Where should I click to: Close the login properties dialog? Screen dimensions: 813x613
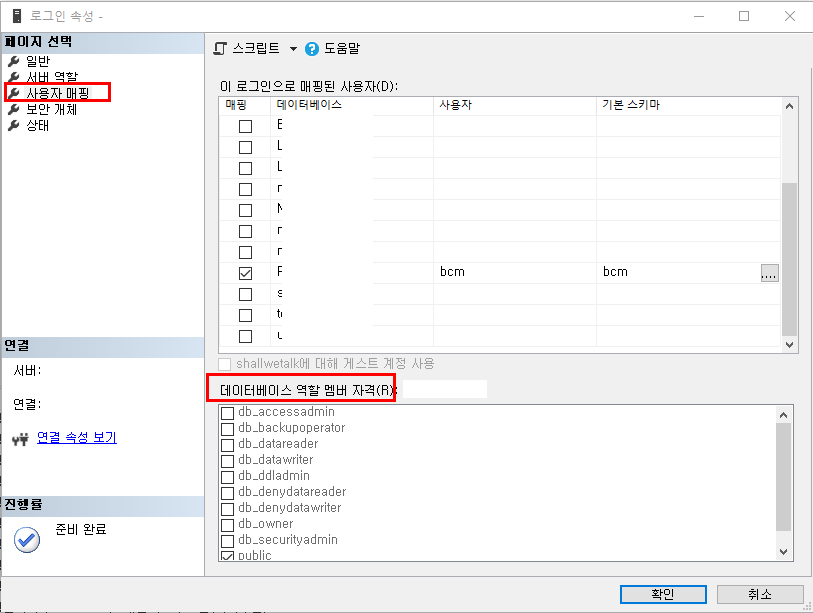click(x=790, y=16)
